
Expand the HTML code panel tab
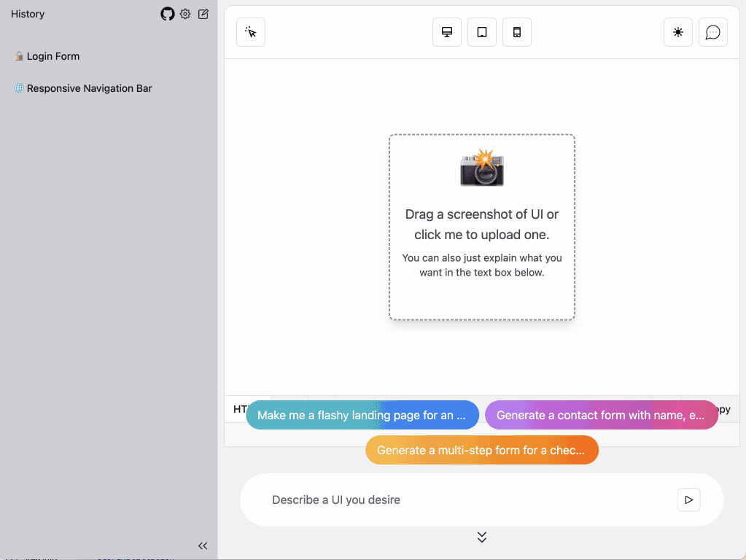coord(241,409)
